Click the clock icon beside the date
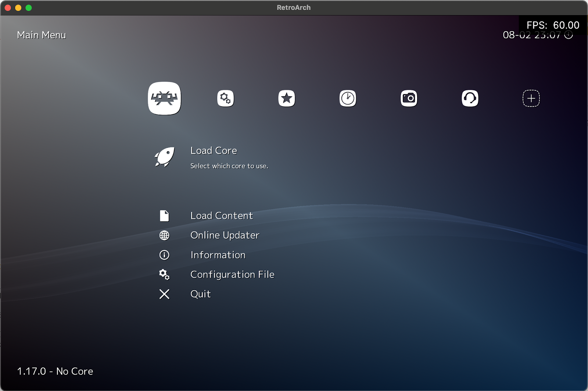This screenshot has height=391, width=588. (569, 35)
